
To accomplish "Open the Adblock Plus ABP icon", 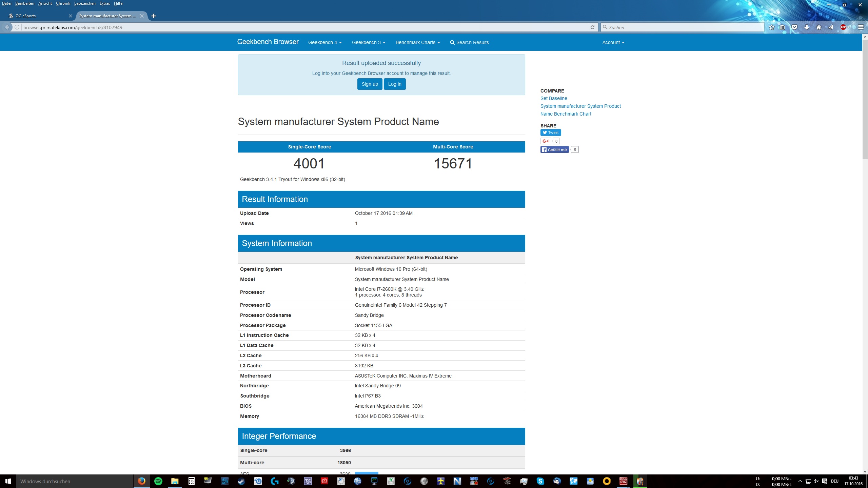I will (843, 27).
